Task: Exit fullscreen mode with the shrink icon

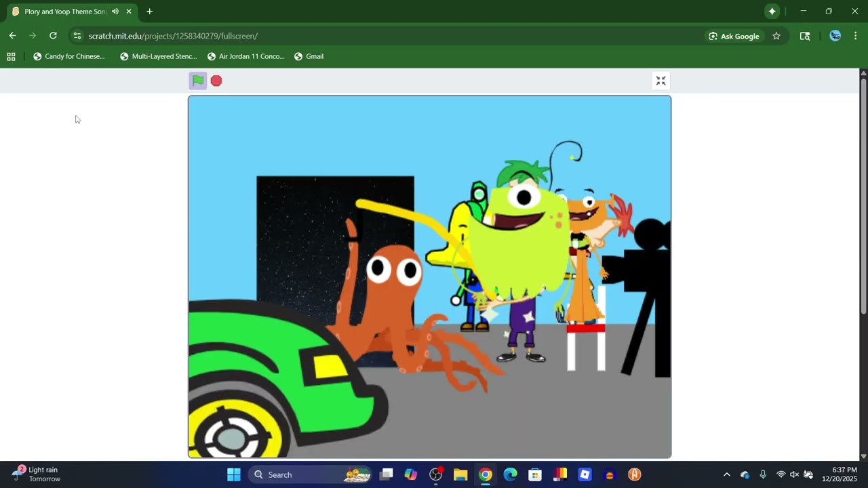Action: (660, 81)
